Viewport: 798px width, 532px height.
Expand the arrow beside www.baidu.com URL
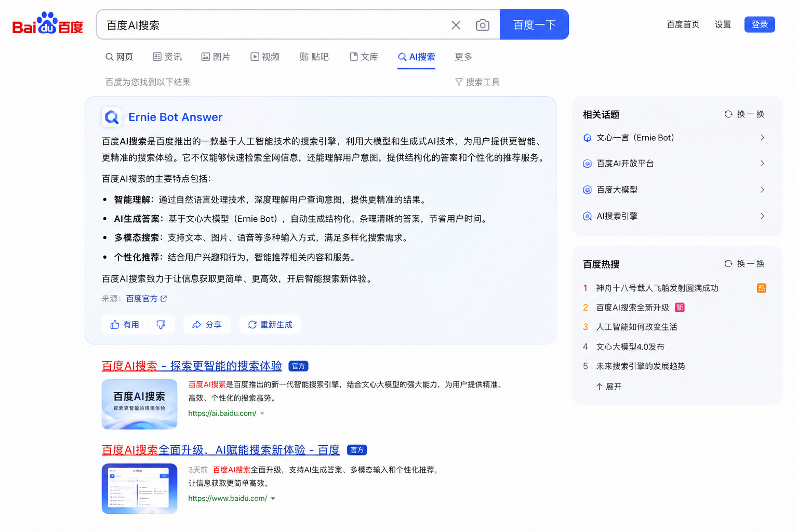coord(273,498)
